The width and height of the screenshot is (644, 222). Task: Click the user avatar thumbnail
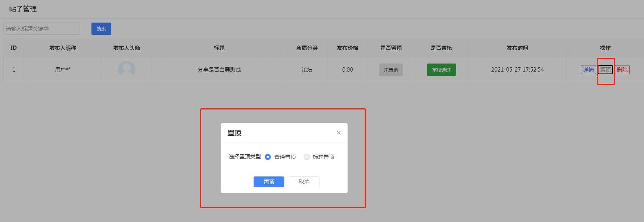127,69
